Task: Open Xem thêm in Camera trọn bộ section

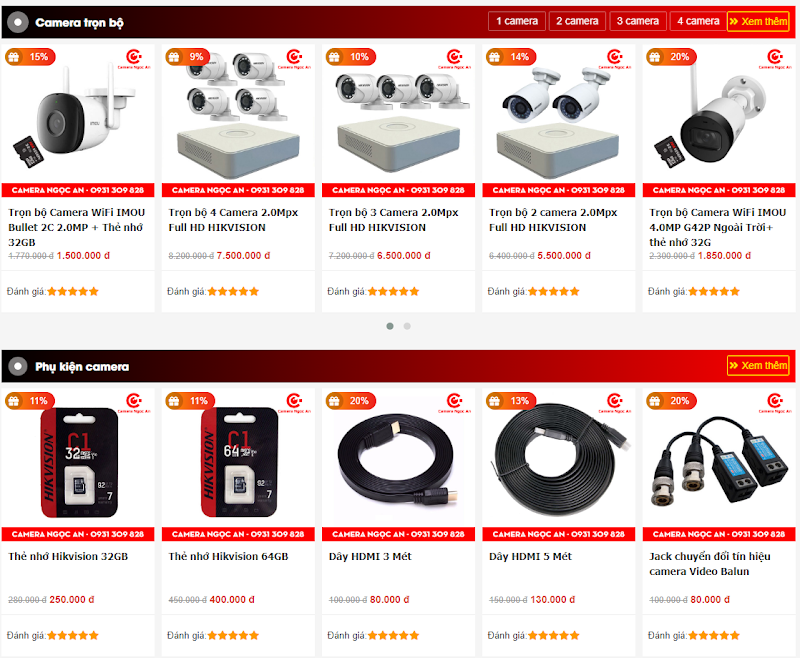Action: [x=758, y=21]
